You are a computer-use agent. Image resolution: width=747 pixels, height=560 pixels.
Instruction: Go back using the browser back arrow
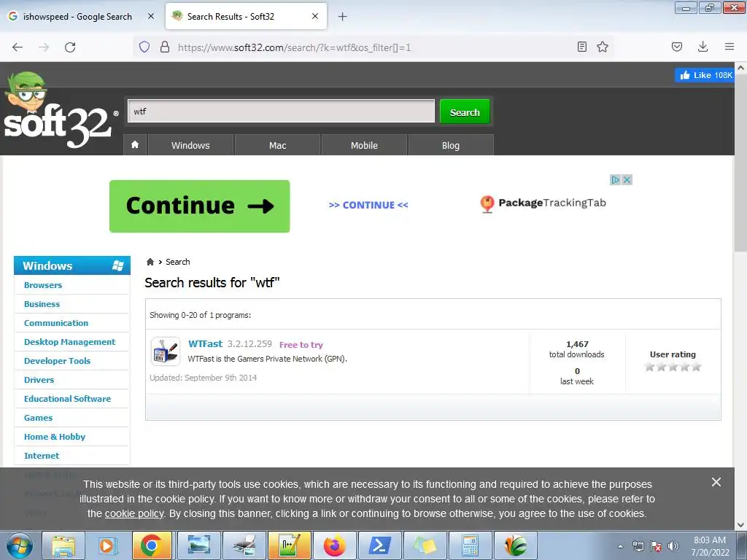coord(18,47)
